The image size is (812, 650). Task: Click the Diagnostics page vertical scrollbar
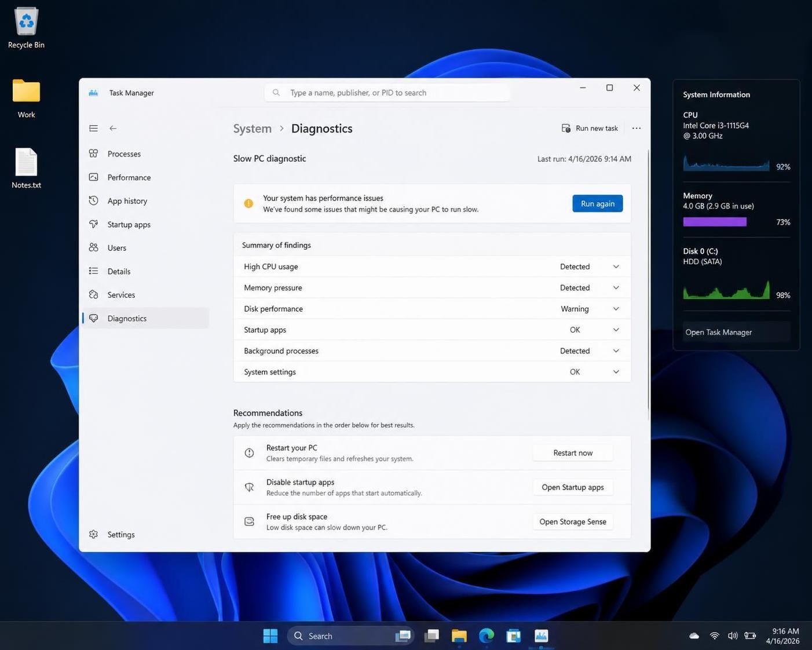pos(648,284)
